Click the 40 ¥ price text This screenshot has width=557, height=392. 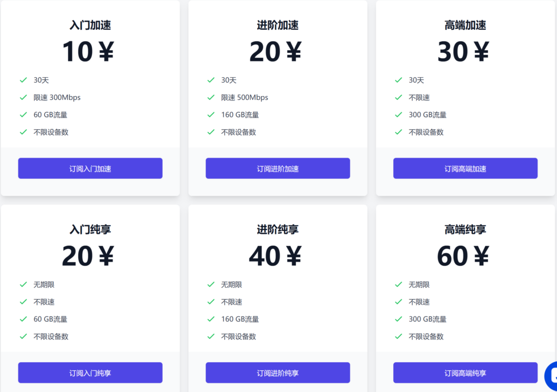(x=275, y=257)
